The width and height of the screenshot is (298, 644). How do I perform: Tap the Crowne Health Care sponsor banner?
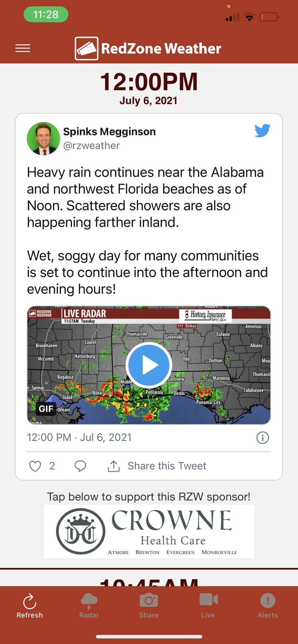tap(149, 531)
